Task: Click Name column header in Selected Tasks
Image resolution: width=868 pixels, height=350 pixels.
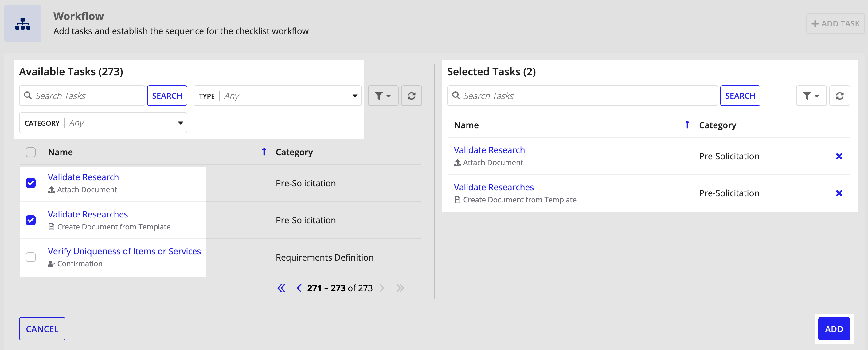Action: [x=466, y=125]
